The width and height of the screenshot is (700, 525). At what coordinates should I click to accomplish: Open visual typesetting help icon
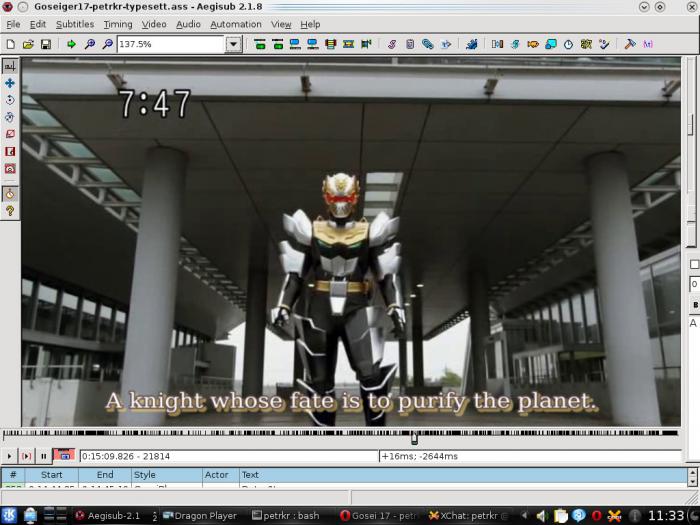point(10,211)
